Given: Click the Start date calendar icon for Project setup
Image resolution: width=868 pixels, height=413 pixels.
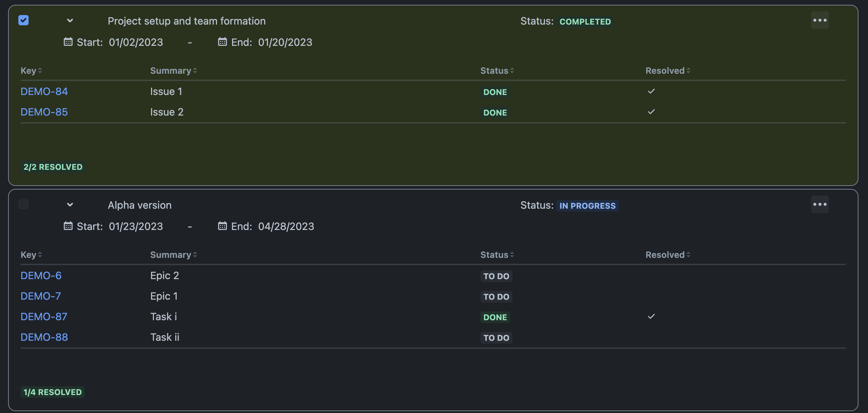Looking at the screenshot, I should [x=68, y=42].
